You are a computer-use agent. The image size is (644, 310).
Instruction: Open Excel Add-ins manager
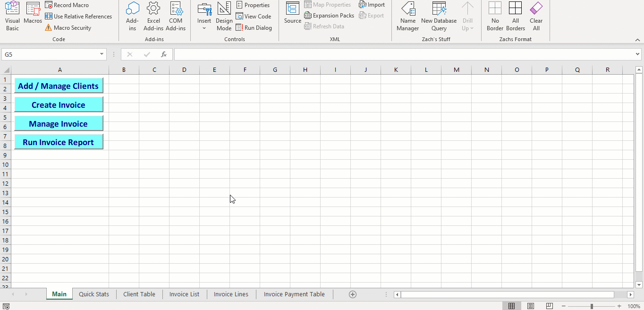(x=153, y=16)
